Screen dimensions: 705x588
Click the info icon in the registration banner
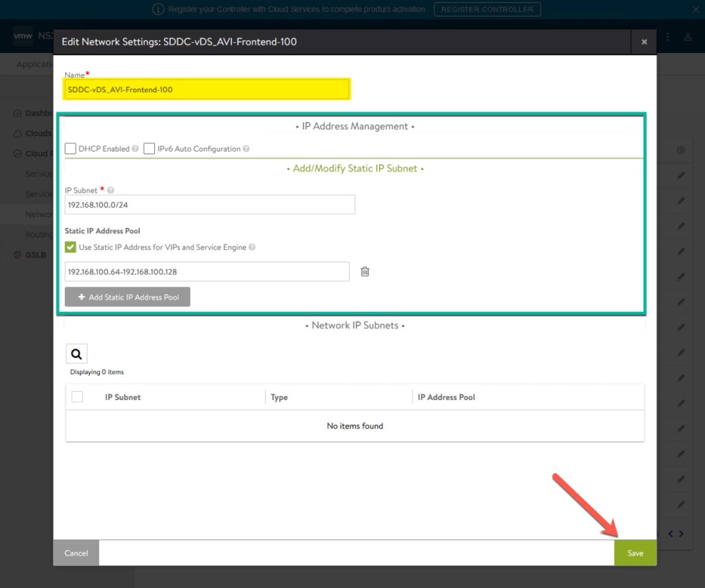[x=158, y=10]
